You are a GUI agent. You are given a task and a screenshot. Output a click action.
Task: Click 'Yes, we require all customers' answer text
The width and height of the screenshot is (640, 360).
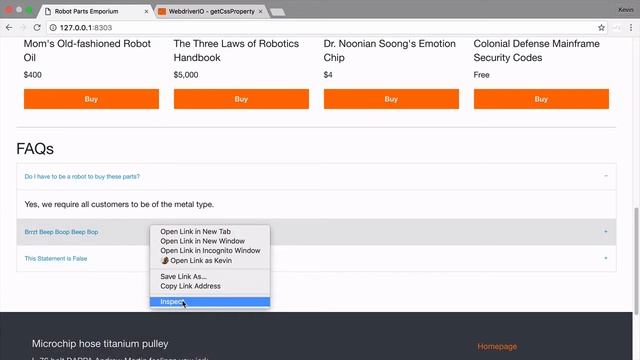coord(119,204)
